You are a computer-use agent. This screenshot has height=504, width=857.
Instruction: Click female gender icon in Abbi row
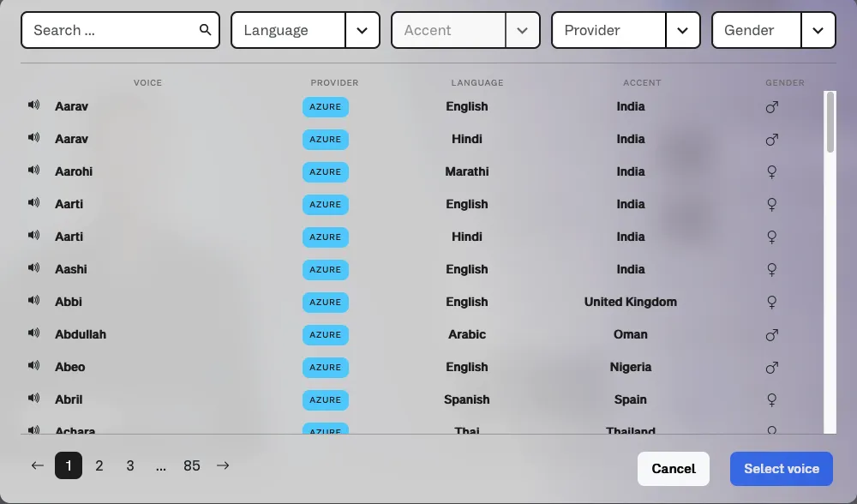(x=772, y=303)
